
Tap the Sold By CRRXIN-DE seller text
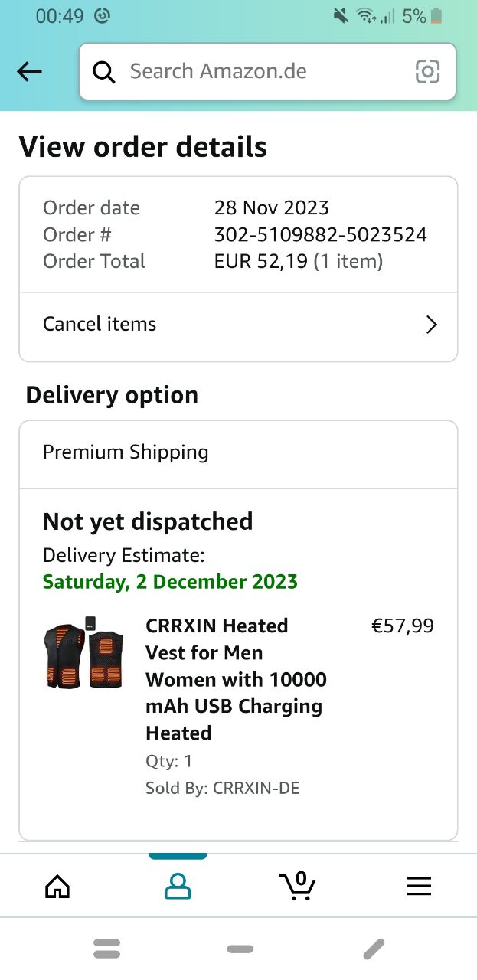[222, 788]
